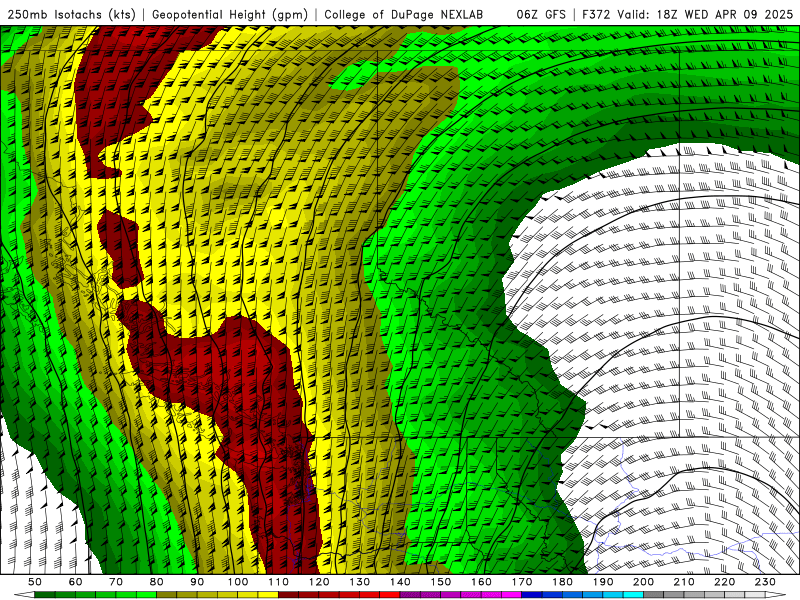Viewport: 800px width, 600px height.
Task: Click the '220' colorbar label
Action: [724, 582]
